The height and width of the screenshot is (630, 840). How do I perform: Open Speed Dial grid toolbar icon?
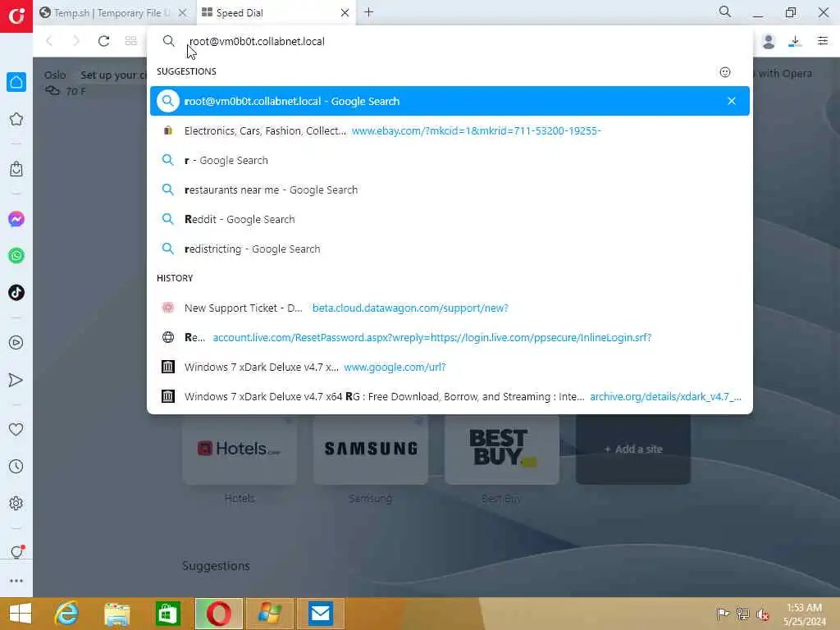click(x=130, y=41)
